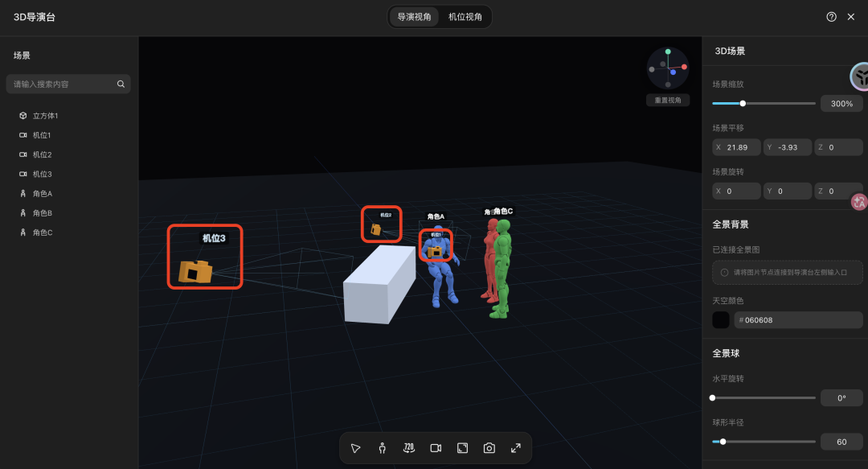Image resolution: width=868 pixels, height=469 pixels.
Task: Click the 球形半径 value field 60
Action: tap(841, 442)
